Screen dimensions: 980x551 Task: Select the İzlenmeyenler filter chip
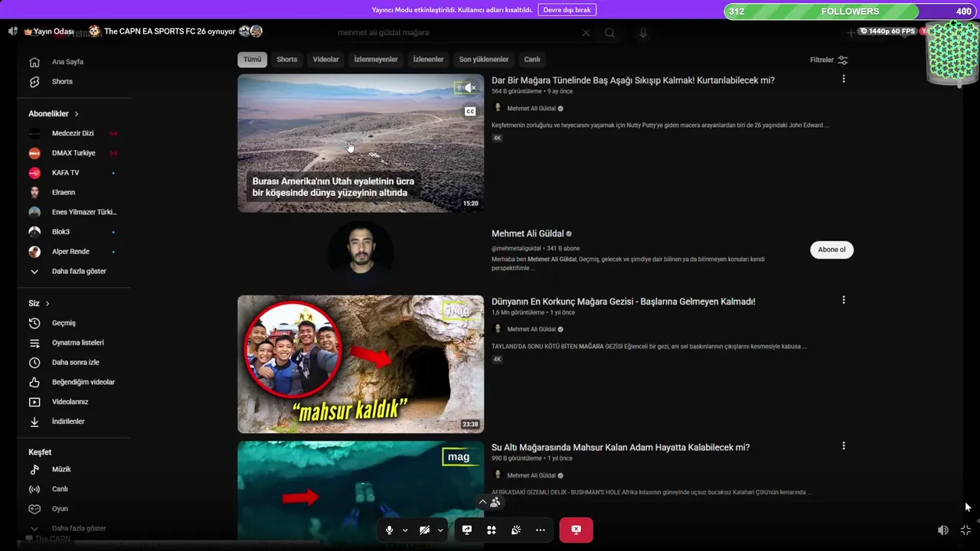point(376,60)
